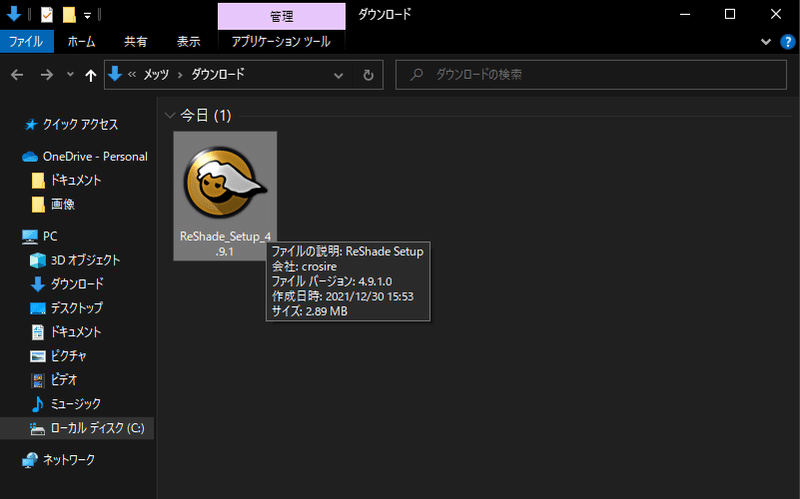Open the ファイル menu tab
800x499 pixels.
pos(26,41)
